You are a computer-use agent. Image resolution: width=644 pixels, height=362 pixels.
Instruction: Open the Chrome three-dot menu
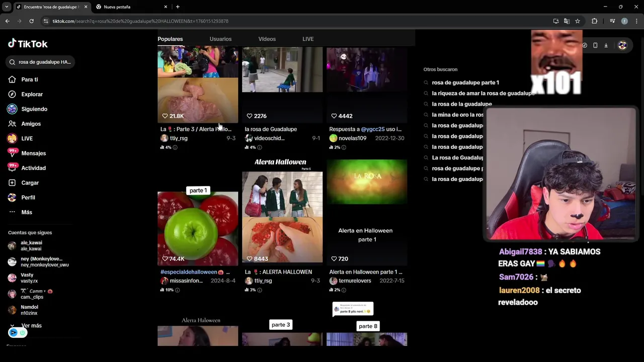(636, 21)
